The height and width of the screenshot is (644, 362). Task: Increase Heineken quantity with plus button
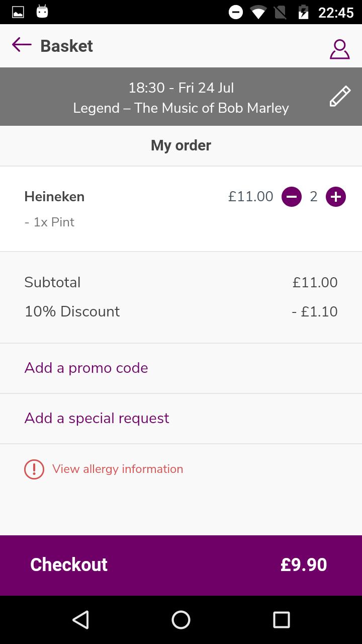336,197
